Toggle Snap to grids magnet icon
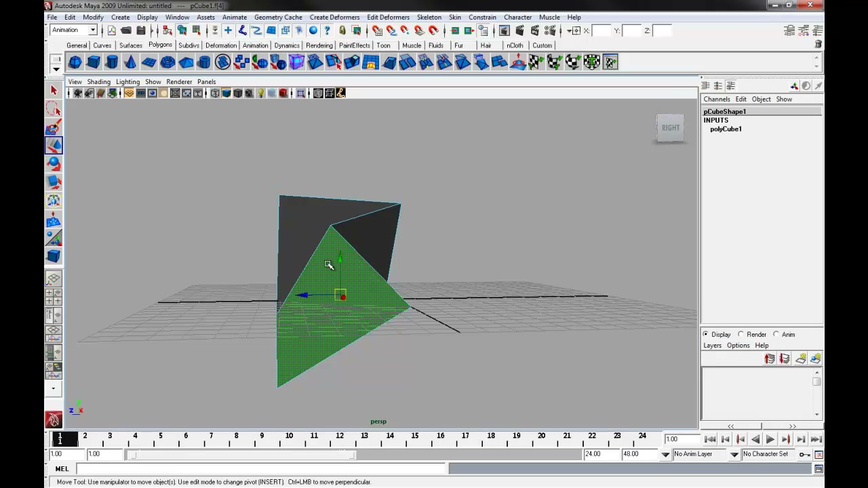This screenshot has width=868, height=488. point(377,30)
